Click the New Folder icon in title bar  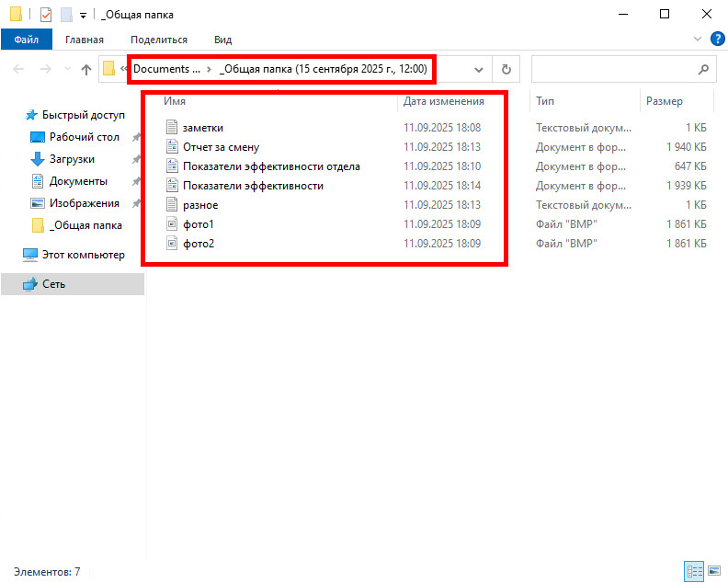[x=65, y=15]
